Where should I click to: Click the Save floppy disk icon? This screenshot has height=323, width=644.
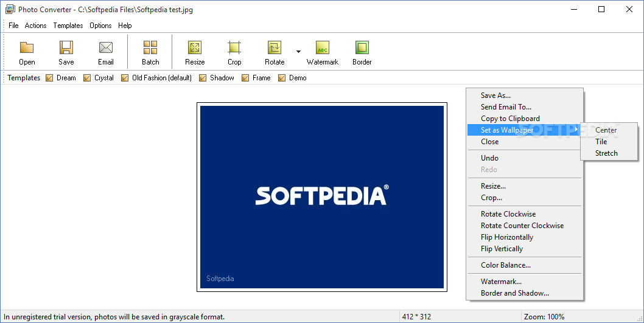coord(66,47)
